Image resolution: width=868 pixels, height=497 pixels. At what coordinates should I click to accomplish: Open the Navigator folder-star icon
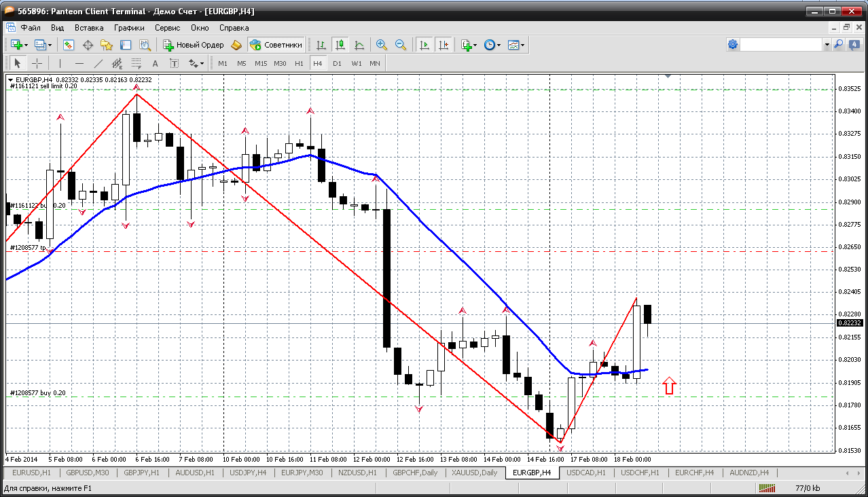coord(107,45)
